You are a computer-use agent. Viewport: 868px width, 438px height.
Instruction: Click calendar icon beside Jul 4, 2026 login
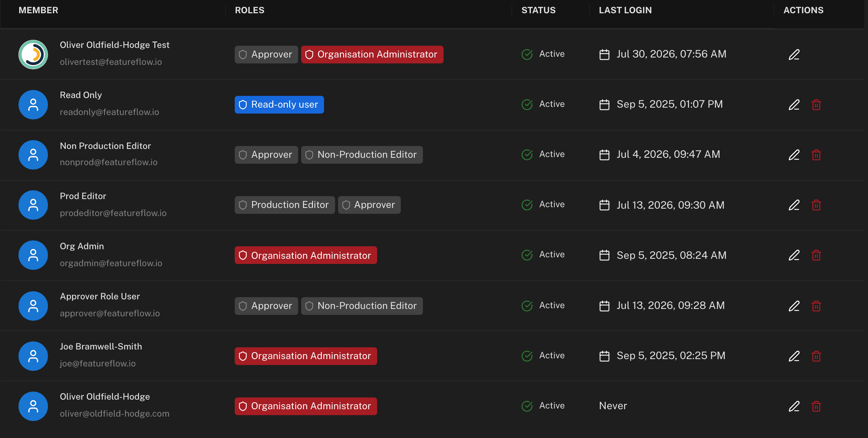pos(604,155)
